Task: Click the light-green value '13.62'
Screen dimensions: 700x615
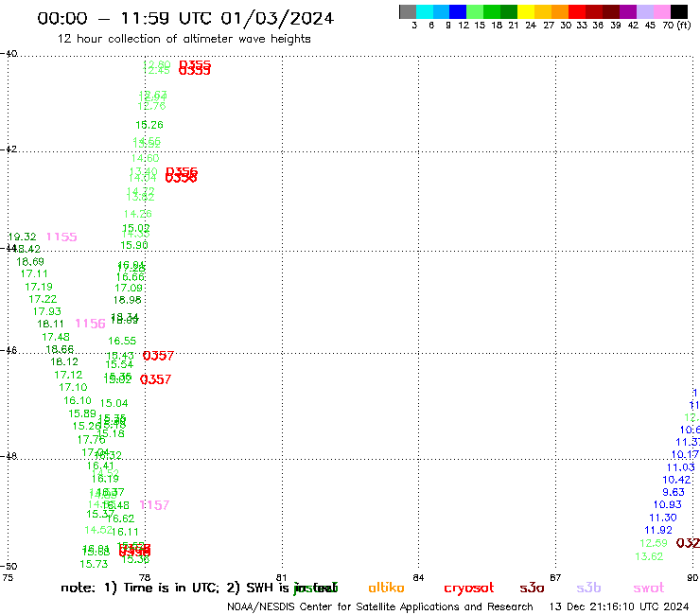Action: [x=649, y=556]
